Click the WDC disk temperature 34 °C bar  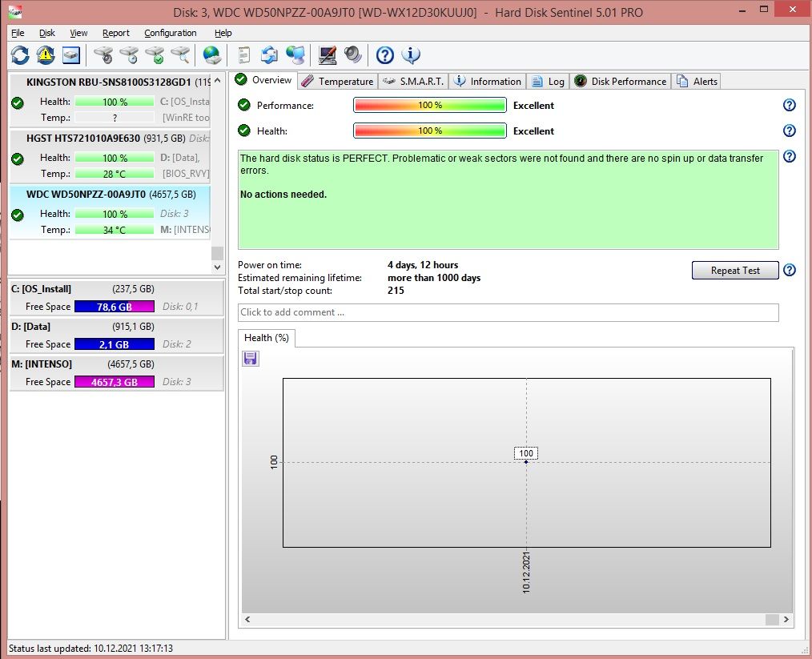pos(115,230)
